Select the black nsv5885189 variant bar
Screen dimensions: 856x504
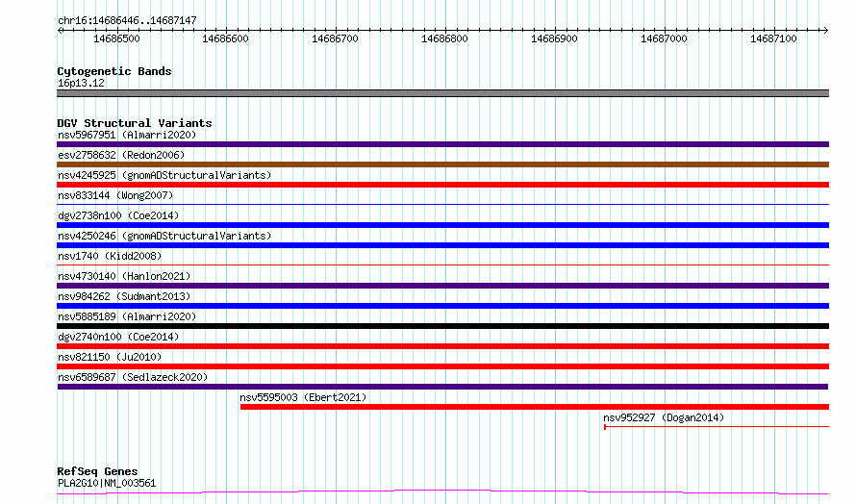(442, 326)
